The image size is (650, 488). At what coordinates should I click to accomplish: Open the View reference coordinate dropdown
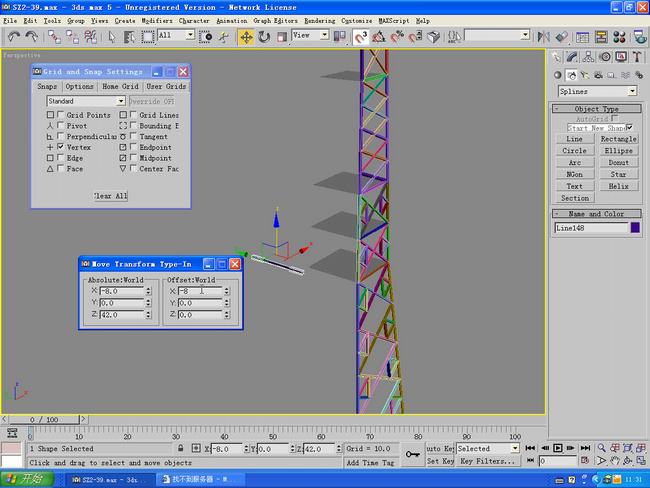click(325, 35)
